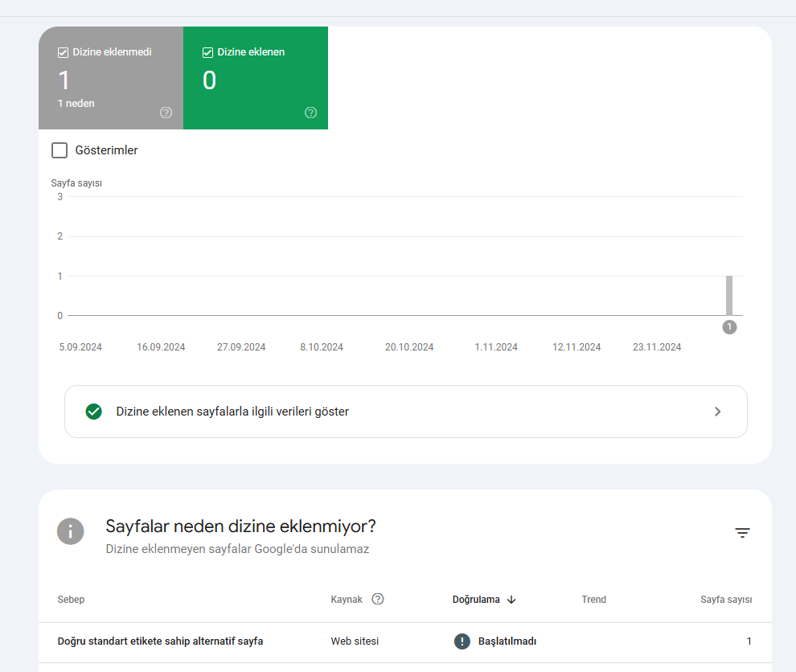Click the gray bar in the chart
796x672 pixels.
(729, 295)
